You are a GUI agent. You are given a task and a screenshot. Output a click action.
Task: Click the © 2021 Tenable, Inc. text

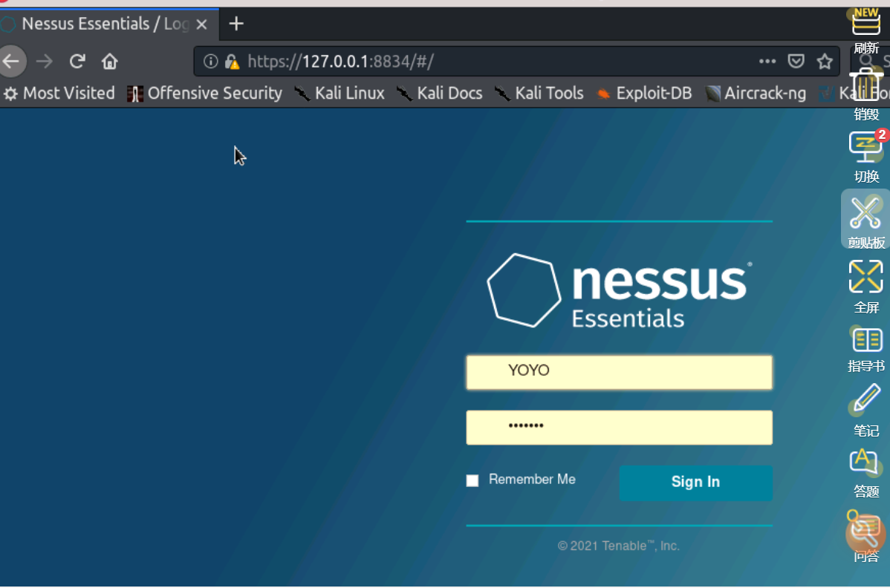click(x=619, y=546)
